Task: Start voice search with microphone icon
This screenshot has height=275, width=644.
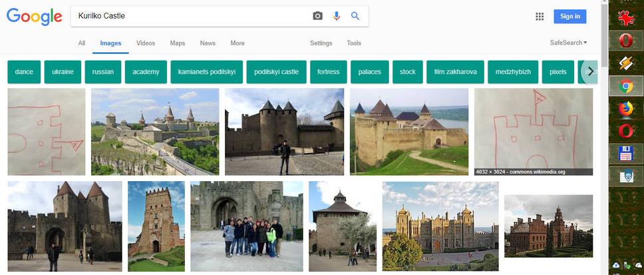Action: (337, 16)
